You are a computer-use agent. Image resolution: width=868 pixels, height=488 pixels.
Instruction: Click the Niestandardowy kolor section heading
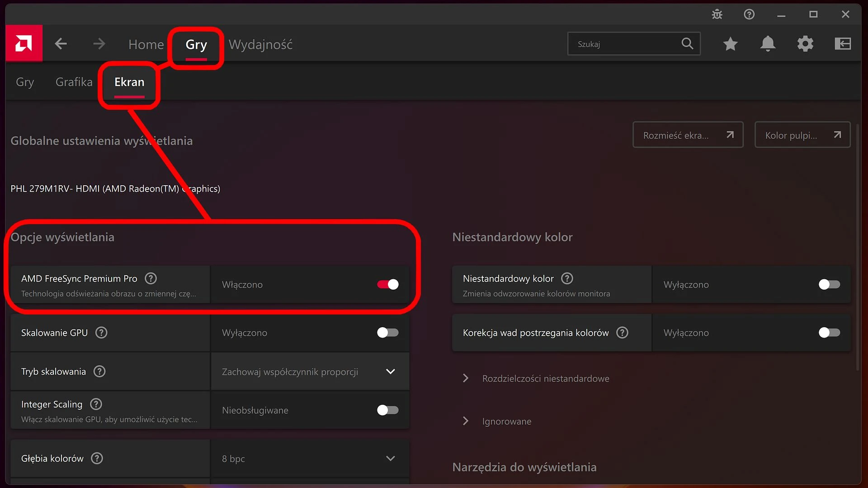point(512,237)
